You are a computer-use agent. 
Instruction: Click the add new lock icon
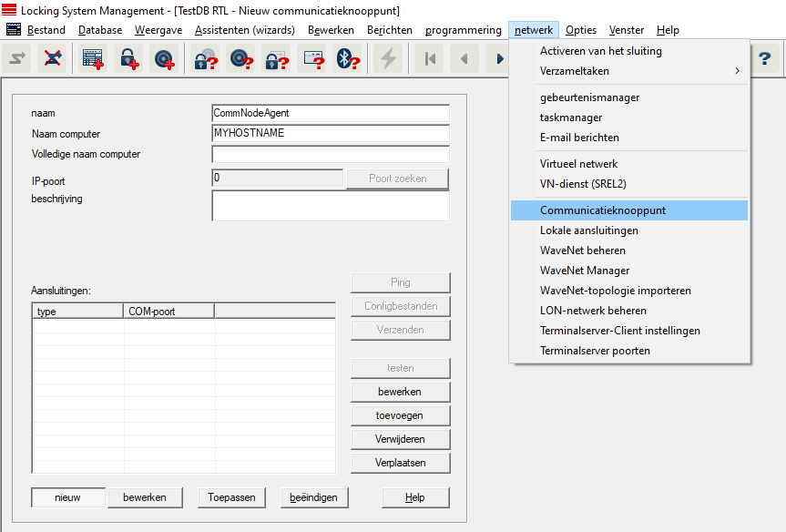(x=128, y=59)
